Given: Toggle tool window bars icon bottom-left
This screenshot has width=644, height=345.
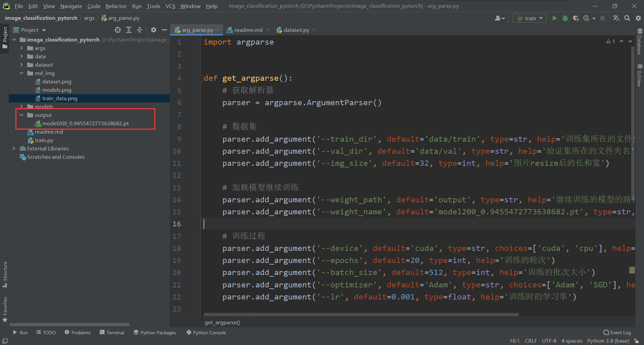Looking at the screenshot, I should coord(5,341).
